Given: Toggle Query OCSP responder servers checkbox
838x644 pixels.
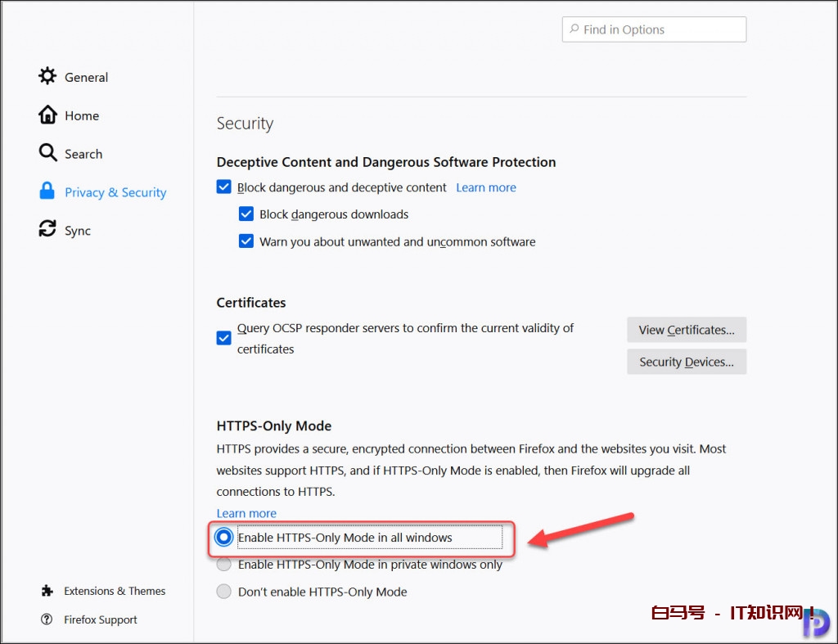Looking at the screenshot, I should (224, 338).
